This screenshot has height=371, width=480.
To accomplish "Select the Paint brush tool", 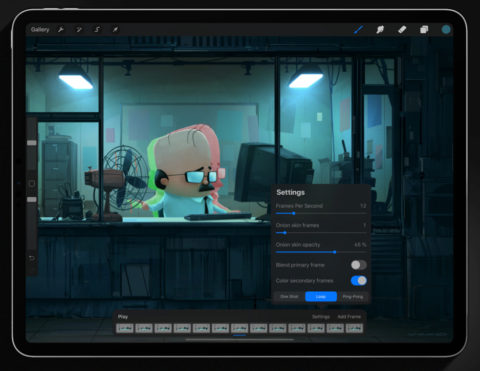I will pyautogui.click(x=358, y=30).
